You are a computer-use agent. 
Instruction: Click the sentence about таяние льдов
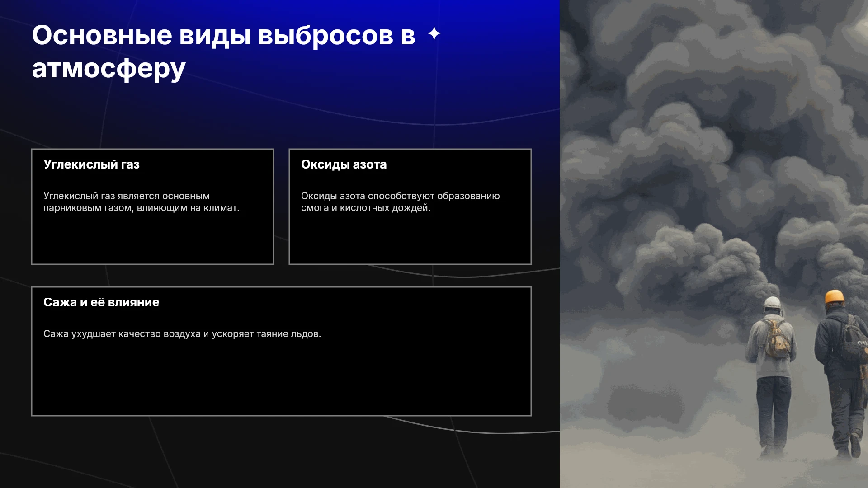182,334
